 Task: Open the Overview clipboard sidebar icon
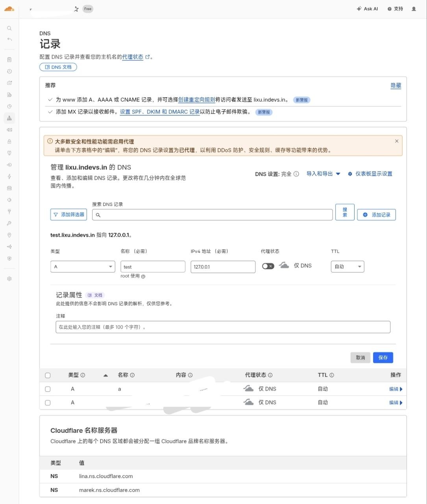pyautogui.click(x=9, y=59)
